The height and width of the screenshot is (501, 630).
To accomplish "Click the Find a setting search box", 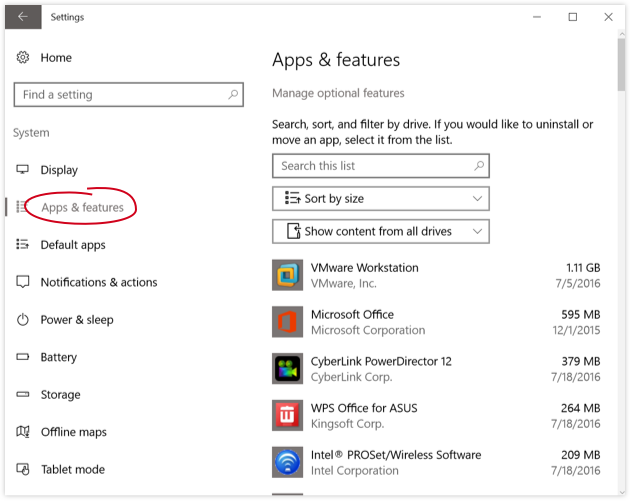I will 129,95.
